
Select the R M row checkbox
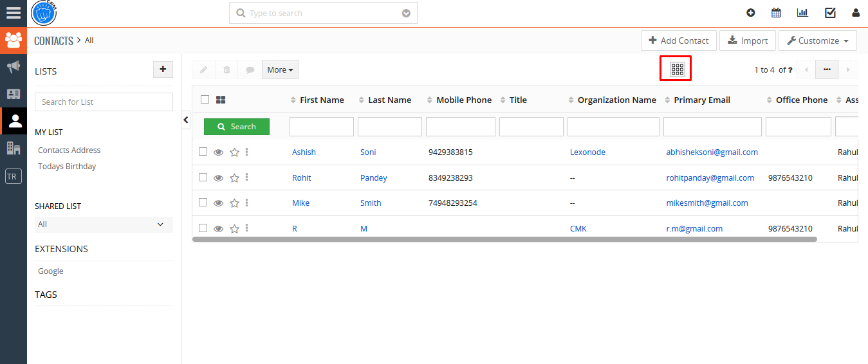tap(203, 228)
